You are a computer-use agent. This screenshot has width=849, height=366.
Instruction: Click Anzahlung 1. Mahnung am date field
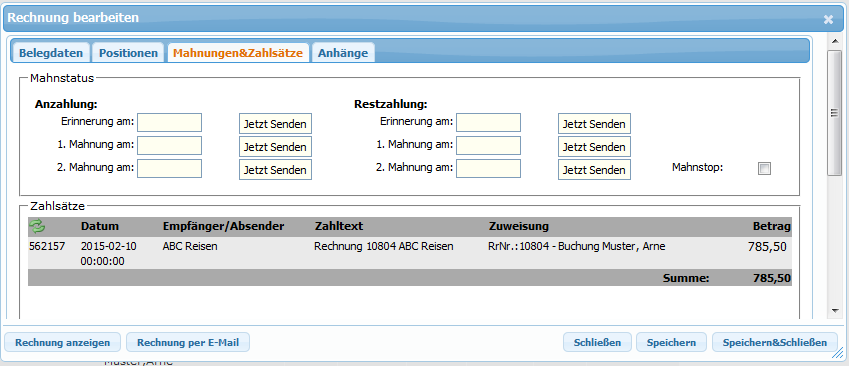click(x=169, y=146)
